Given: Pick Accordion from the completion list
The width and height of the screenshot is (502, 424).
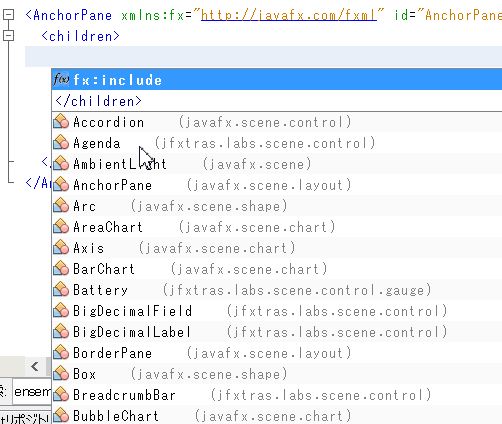Looking at the screenshot, I should [277, 122].
